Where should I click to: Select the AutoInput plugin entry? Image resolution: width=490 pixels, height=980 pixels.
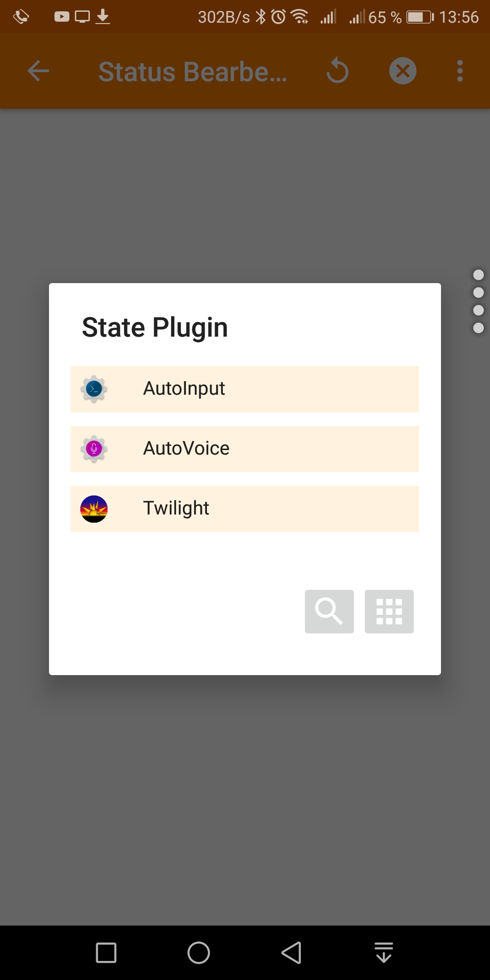(245, 389)
